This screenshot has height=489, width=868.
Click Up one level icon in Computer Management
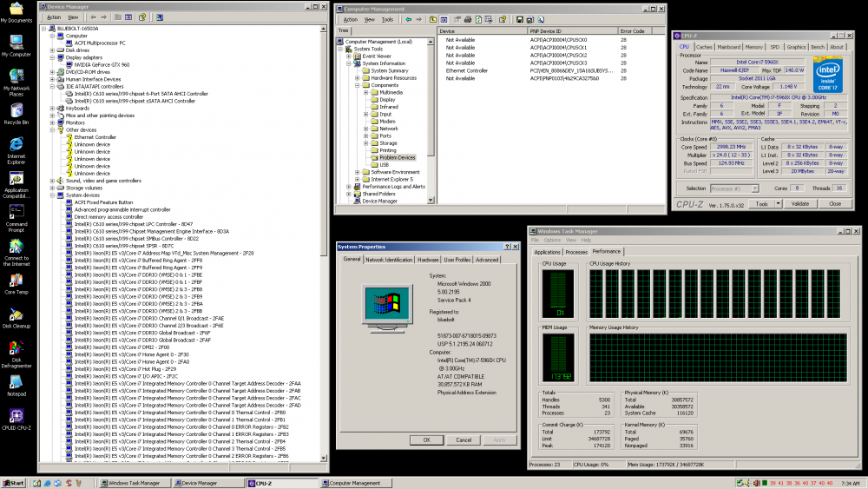tap(433, 19)
